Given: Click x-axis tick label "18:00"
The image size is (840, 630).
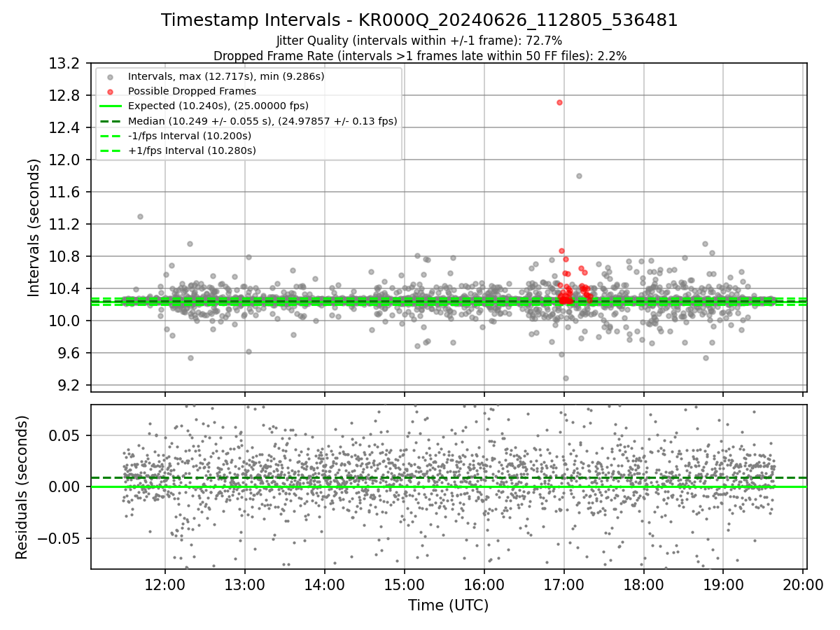Looking at the screenshot, I should (x=643, y=584).
